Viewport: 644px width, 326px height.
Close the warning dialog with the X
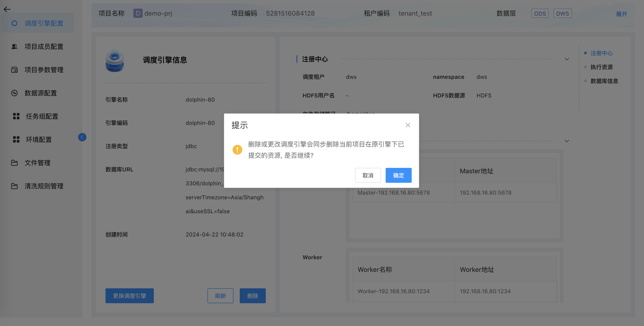click(x=408, y=125)
